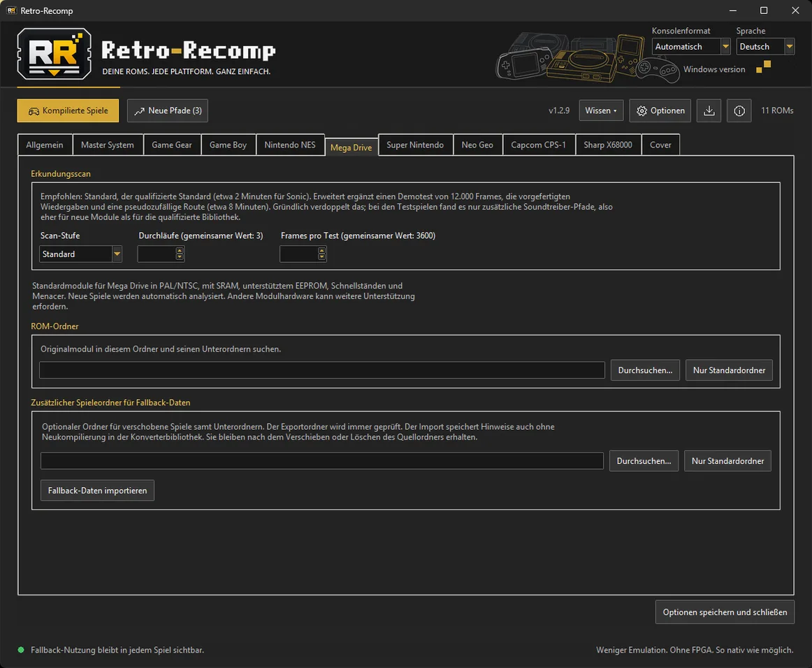Click the ROM-Ordner section heading
812x668 pixels.
pyautogui.click(x=55, y=326)
